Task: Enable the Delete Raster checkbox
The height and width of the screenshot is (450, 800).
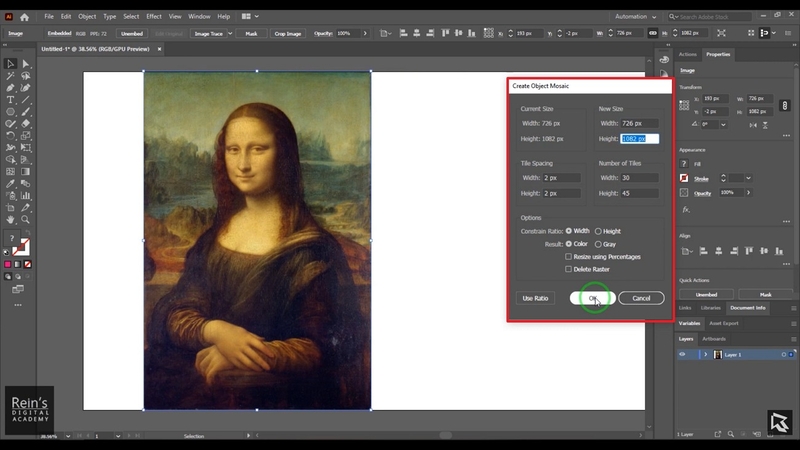Action: tap(569, 269)
